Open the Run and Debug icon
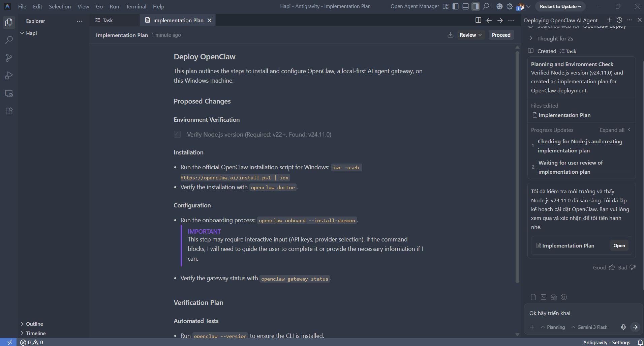 point(9,76)
